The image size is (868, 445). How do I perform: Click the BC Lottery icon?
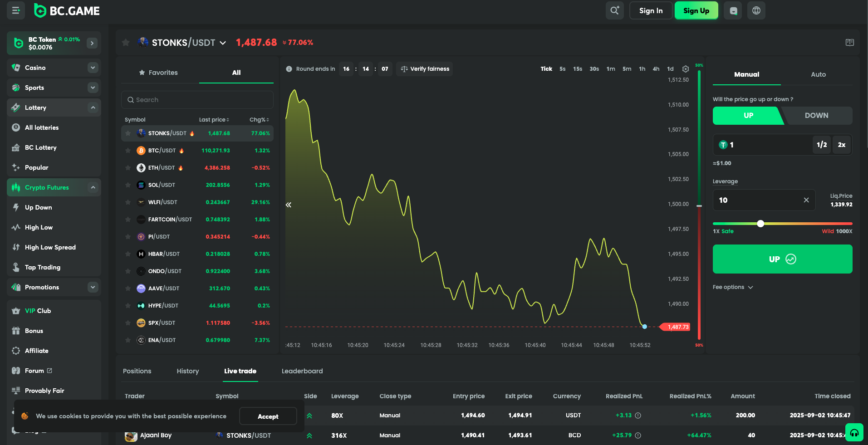click(16, 147)
